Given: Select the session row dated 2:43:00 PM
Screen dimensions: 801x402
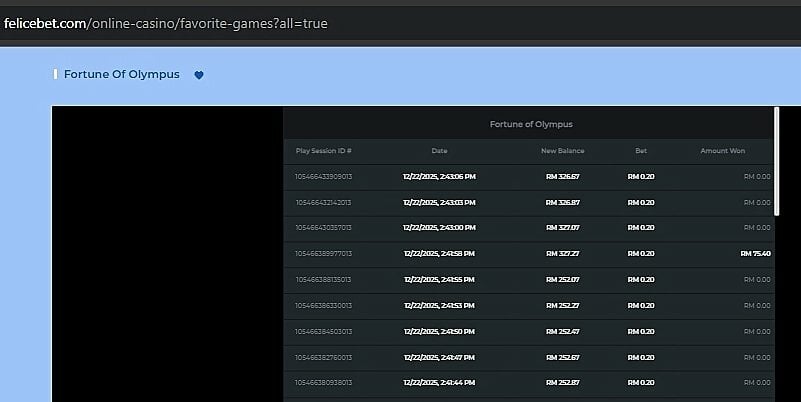Looking at the screenshot, I should [439, 228].
